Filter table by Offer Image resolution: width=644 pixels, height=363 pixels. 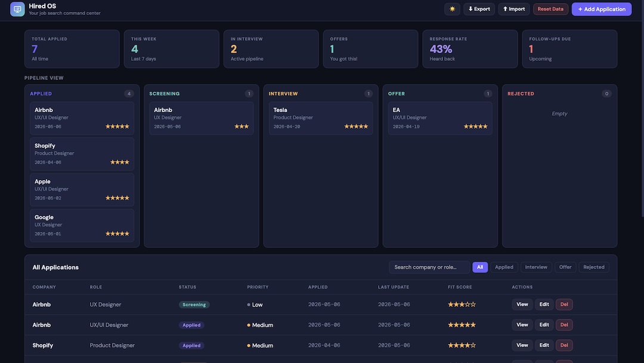[x=565, y=267]
